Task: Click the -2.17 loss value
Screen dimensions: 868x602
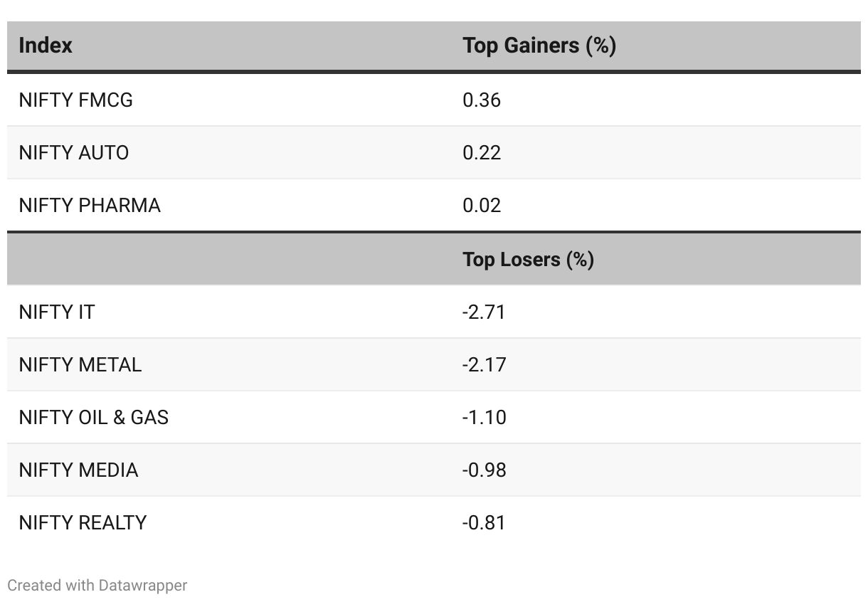Action: pyautogui.click(x=484, y=365)
